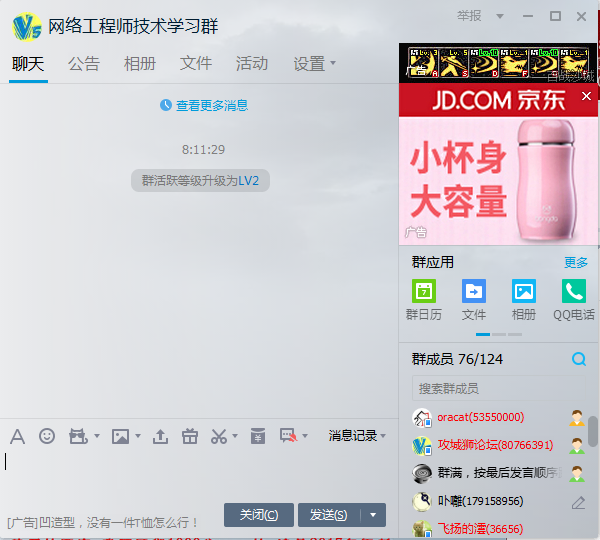This screenshot has width=600, height=540.
Task: Click the member search magnifier icon
Action: (x=579, y=359)
